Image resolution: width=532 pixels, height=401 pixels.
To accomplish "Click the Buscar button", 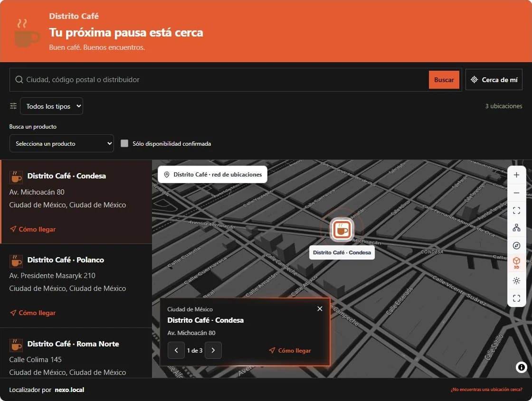I will click(x=444, y=80).
